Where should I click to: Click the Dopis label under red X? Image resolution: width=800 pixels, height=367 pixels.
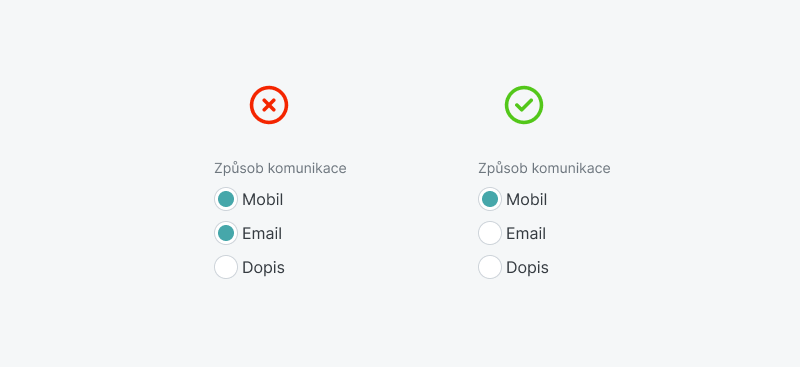[x=263, y=267]
